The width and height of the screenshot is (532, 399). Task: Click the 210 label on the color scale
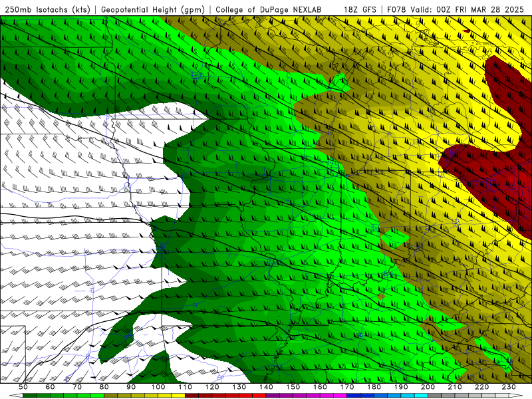pyautogui.click(x=455, y=387)
